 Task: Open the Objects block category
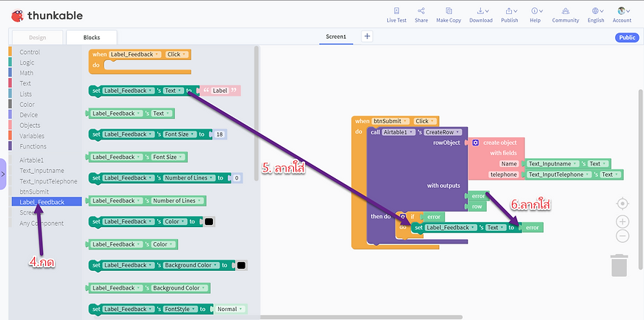30,125
